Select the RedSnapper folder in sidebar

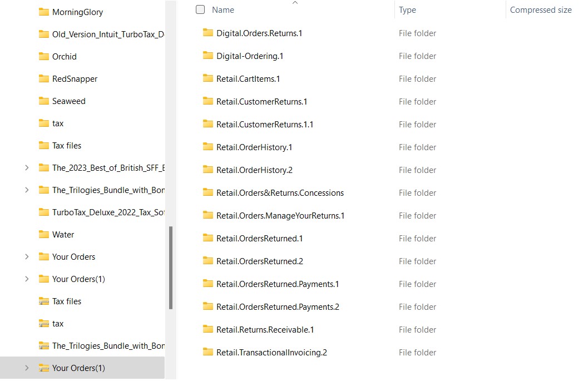click(x=75, y=78)
